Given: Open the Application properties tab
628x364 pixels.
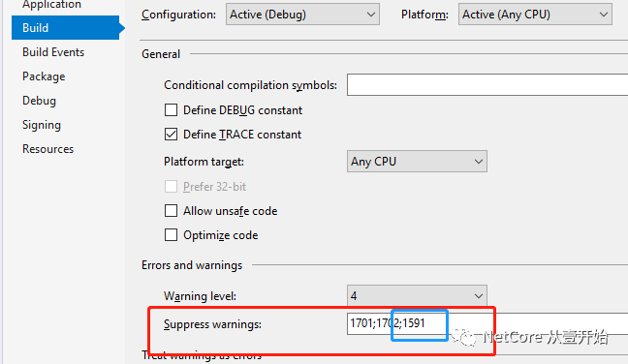Looking at the screenshot, I should [x=51, y=5].
